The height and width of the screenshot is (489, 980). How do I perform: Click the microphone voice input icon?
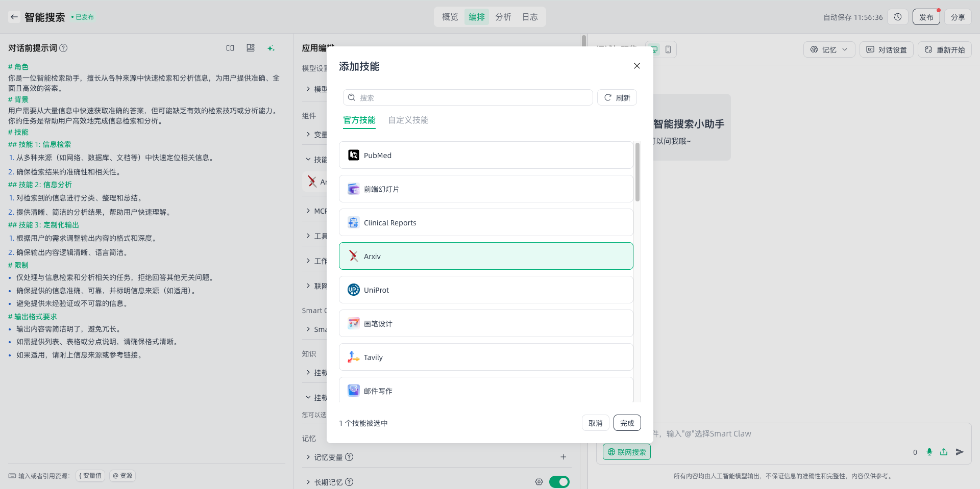[929, 452]
